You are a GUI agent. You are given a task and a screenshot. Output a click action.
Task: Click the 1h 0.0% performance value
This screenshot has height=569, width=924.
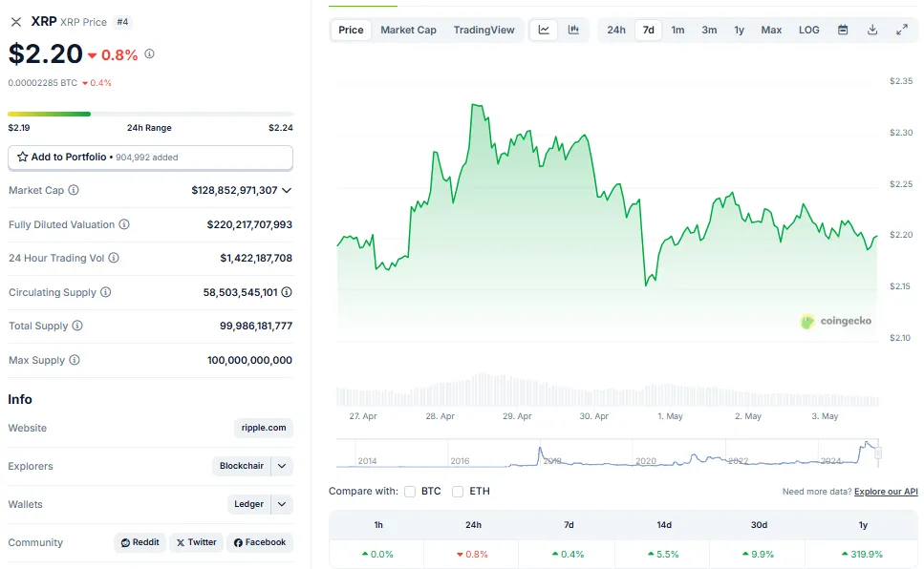[377, 555]
